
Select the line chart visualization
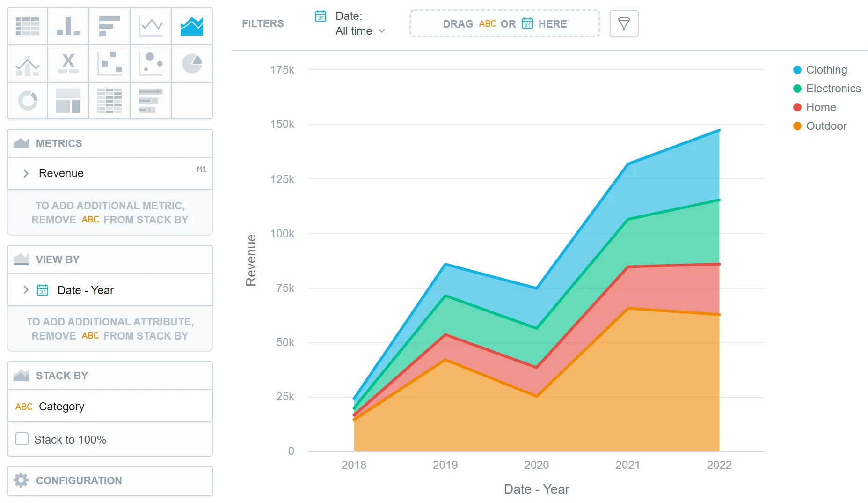pos(151,26)
